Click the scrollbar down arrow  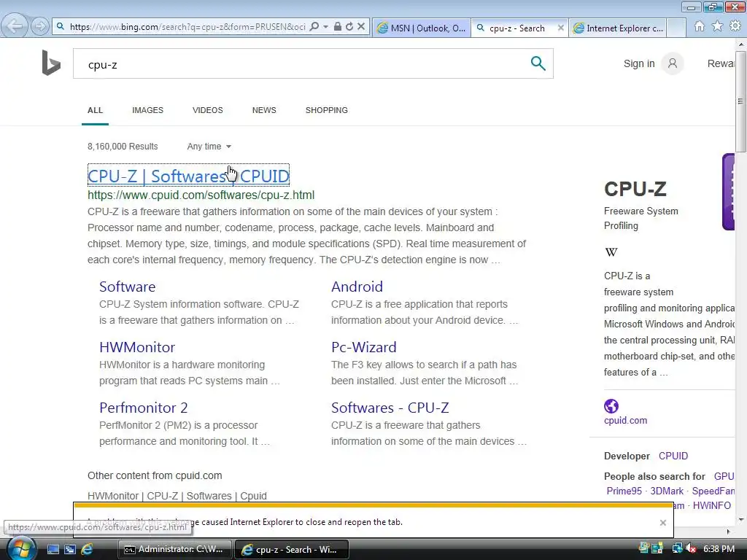click(x=740, y=519)
